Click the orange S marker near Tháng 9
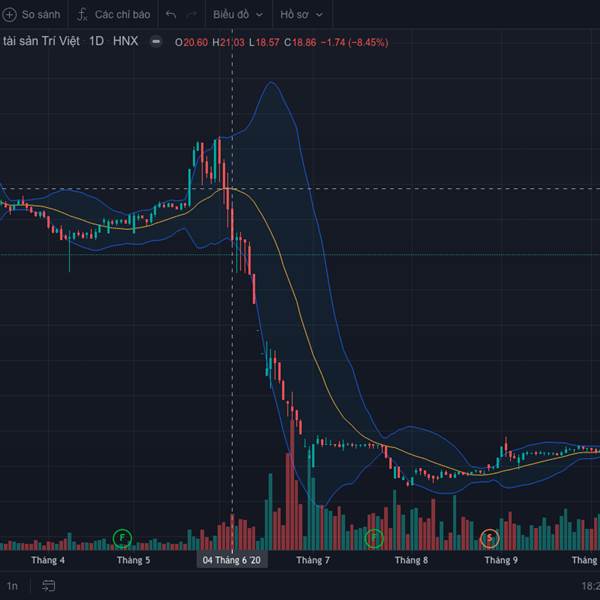 [x=489, y=538]
